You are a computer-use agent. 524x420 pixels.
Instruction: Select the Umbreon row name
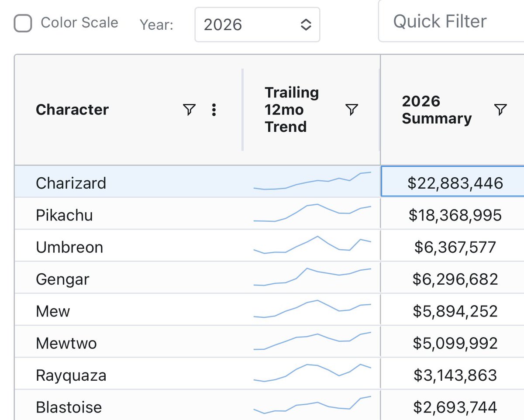pyautogui.click(x=69, y=247)
